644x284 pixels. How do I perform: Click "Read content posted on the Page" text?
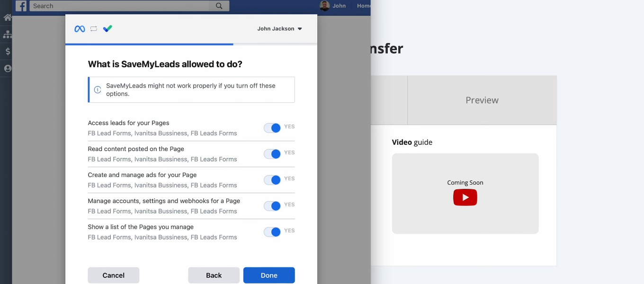(136, 149)
